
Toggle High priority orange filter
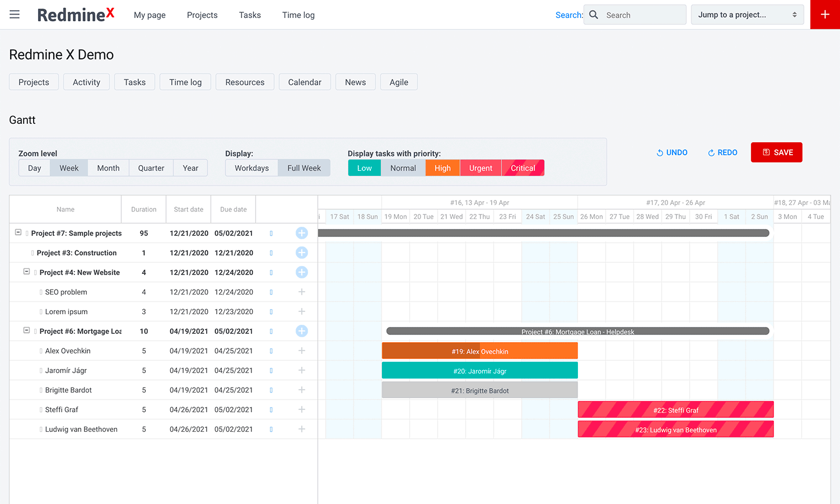(x=442, y=168)
